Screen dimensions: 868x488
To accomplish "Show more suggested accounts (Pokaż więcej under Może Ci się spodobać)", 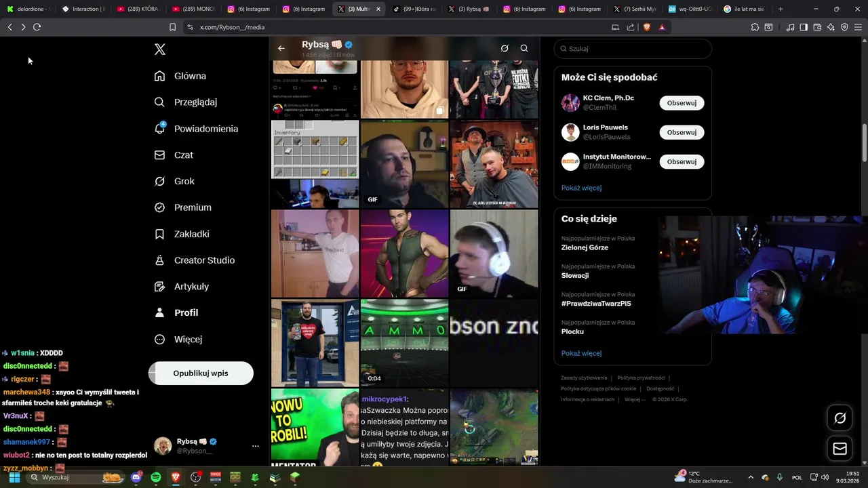I will point(581,188).
